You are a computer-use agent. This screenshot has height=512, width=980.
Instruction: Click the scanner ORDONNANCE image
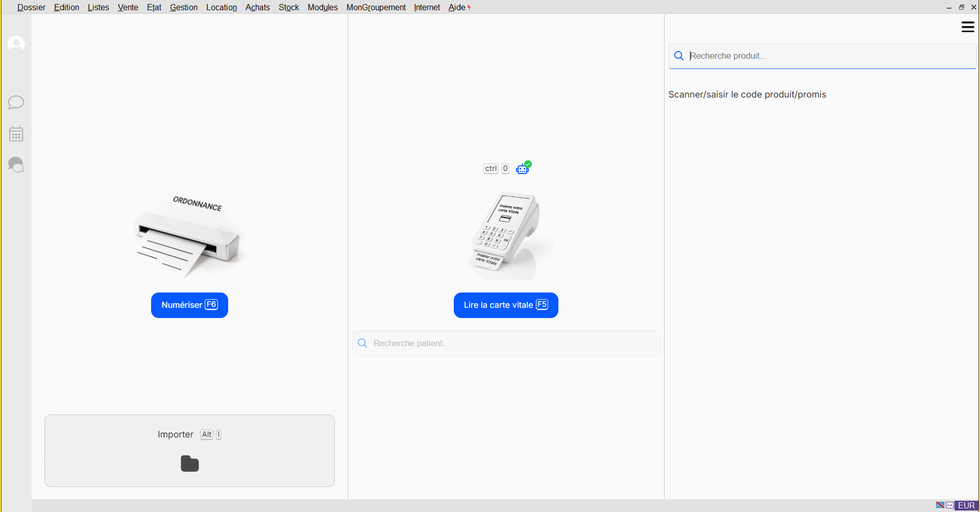[x=189, y=236]
